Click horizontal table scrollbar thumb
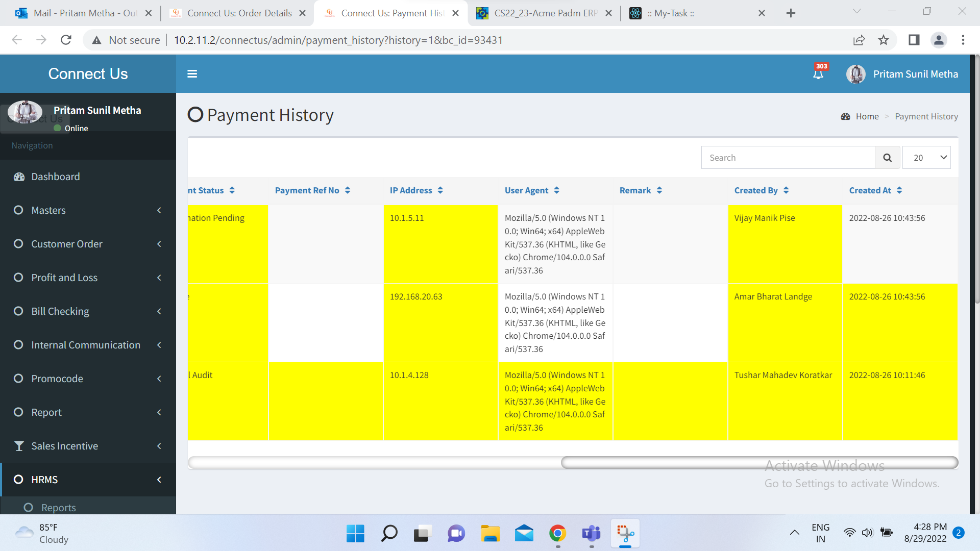The height and width of the screenshot is (551, 980). pyautogui.click(x=759, y=463)
